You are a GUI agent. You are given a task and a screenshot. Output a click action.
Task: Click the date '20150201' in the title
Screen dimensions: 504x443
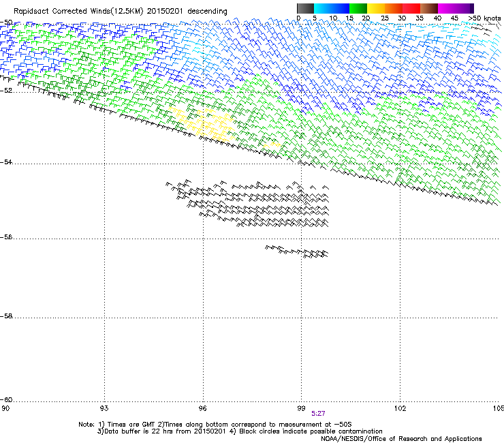(165, 12)
